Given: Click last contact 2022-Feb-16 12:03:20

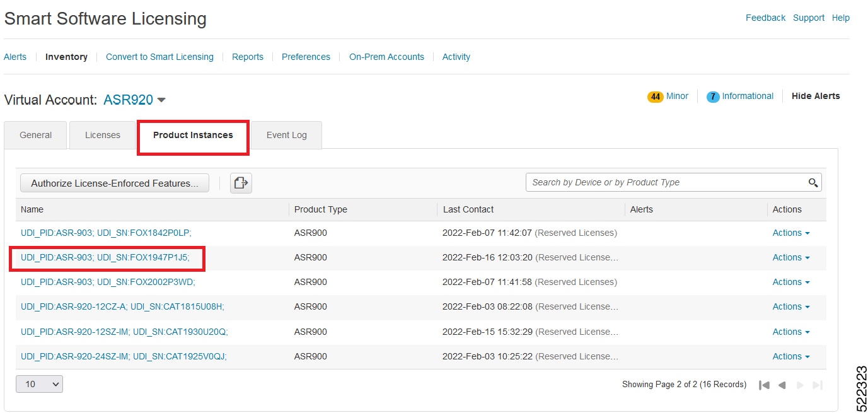Looking at the screenshot, I should (x=487, y=257).
